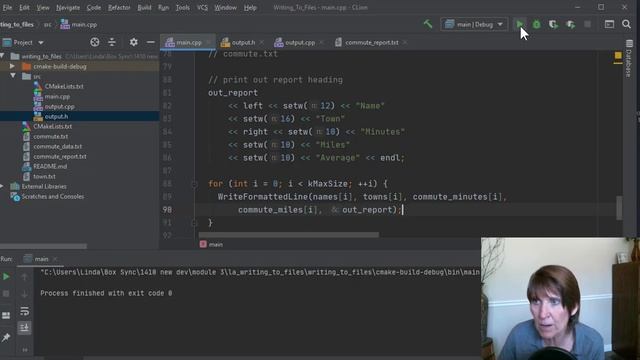640x360 pixels.
Task: Run with Coverage icon in toolbar
Action: click(553, 24)
